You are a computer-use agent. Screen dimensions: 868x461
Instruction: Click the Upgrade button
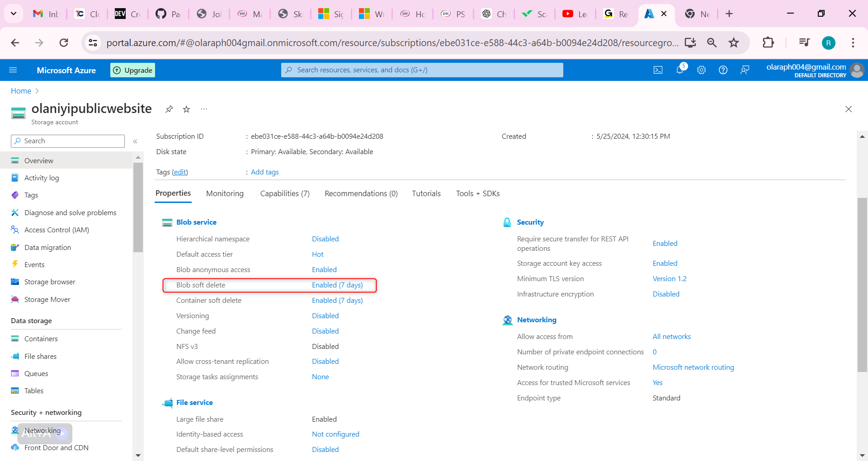[132, 70]
